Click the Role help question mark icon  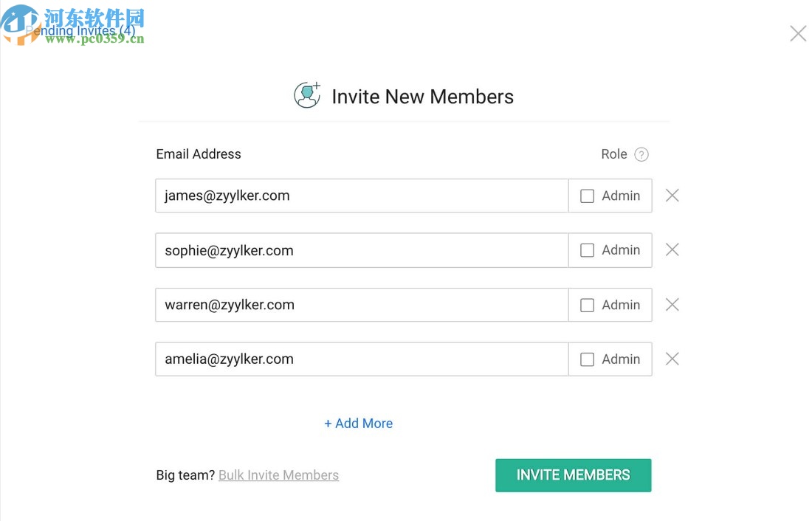(x=641, y=154)
